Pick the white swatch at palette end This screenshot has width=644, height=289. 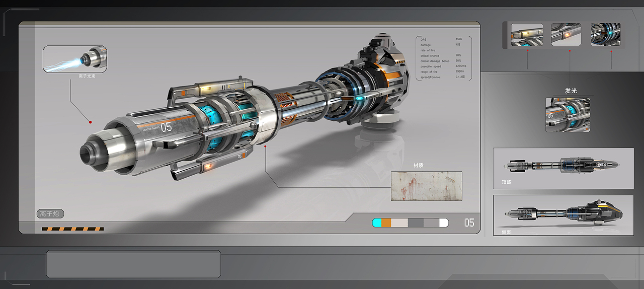pyautogui.click(x=444, y=223)
